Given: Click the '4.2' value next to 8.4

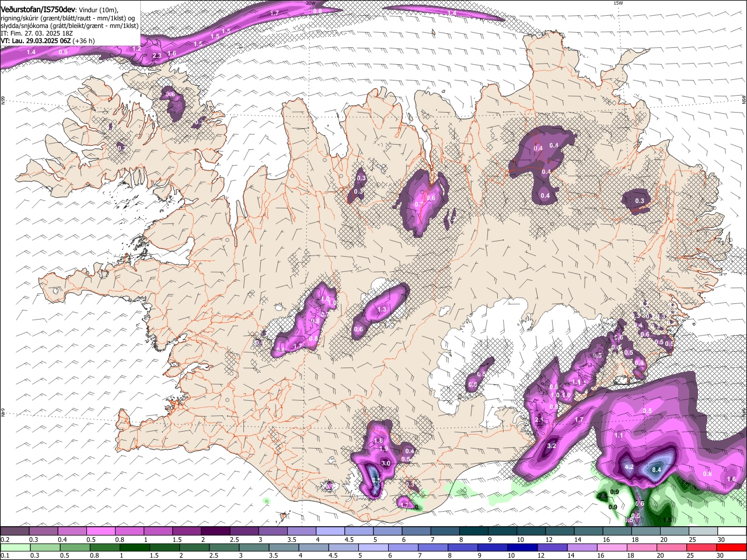Looking at the screenshot, I should pyautogui.click(x=629, y=467).
